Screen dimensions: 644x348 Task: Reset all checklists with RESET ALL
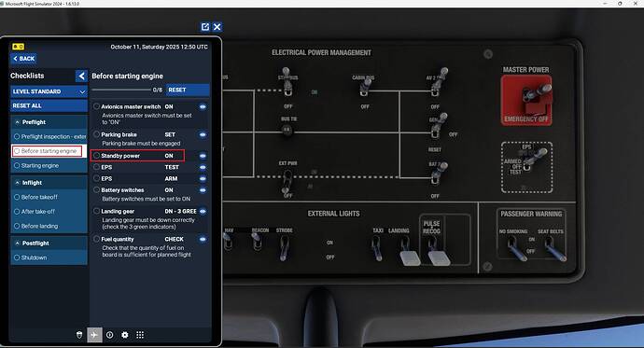[49, 105]
